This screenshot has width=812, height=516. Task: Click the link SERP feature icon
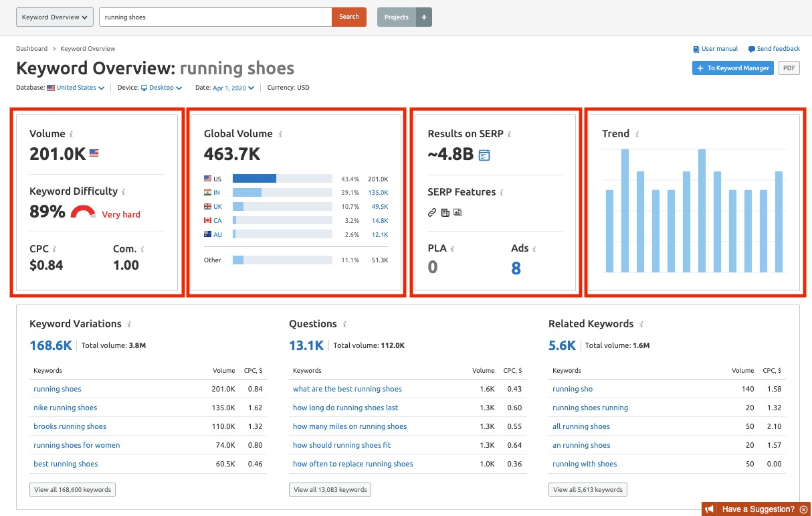432,212
